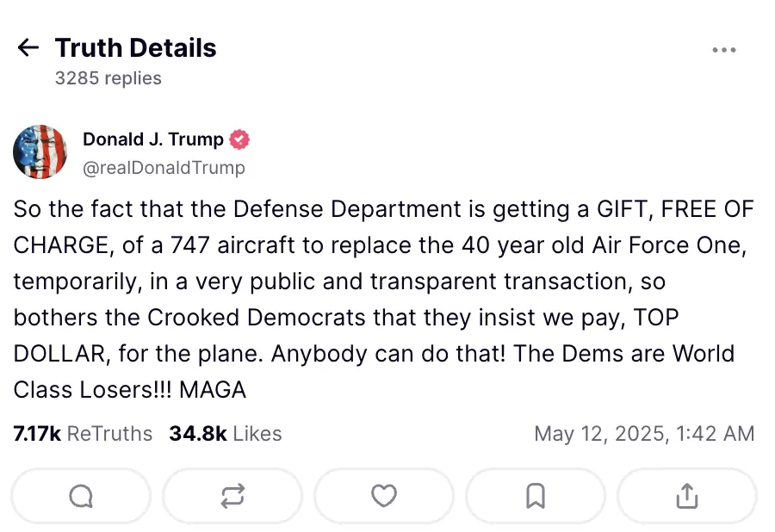The image size is (775, 532).
Task: View the 7.17k ReTruths list
Action: tap(83, 434)
